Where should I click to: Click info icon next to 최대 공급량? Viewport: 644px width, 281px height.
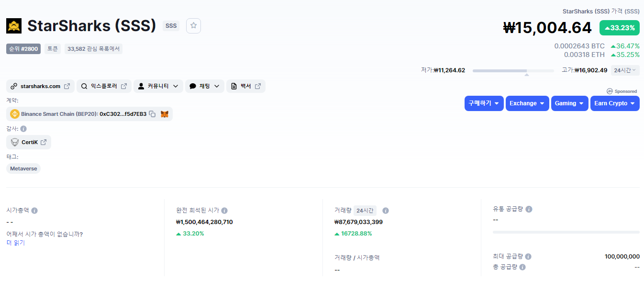(x=528, y=257)
